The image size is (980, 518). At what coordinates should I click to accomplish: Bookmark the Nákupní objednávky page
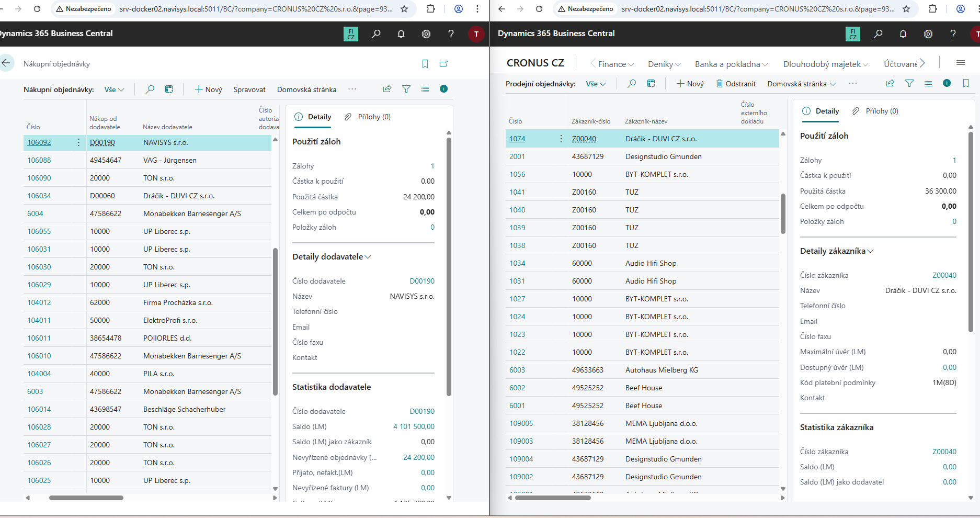[x=425, y=64]
